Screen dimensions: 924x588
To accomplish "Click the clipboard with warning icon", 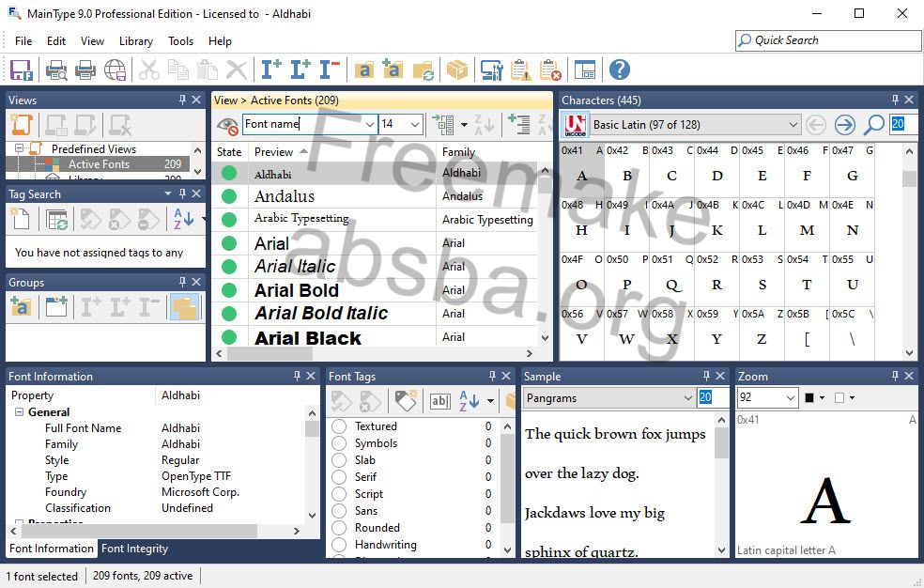I will click(521, 70).
